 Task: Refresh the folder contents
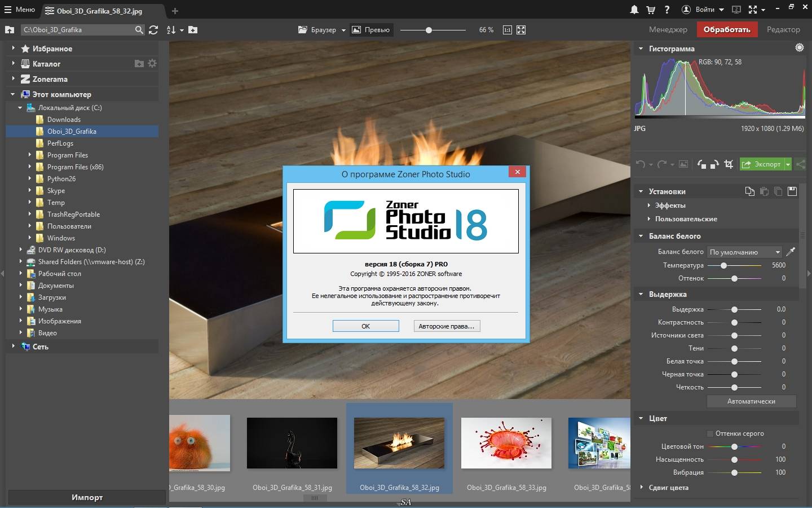tap(153, 30)
